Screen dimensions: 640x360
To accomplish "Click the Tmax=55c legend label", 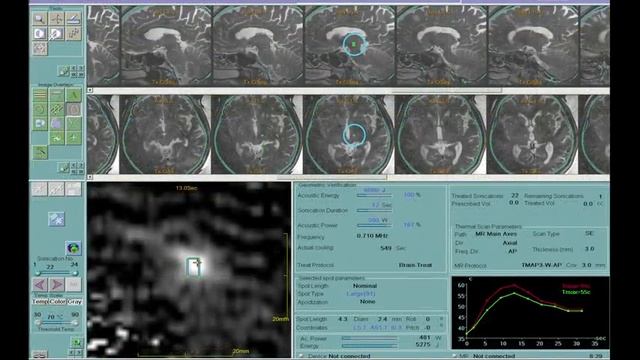I will [576, 292].
